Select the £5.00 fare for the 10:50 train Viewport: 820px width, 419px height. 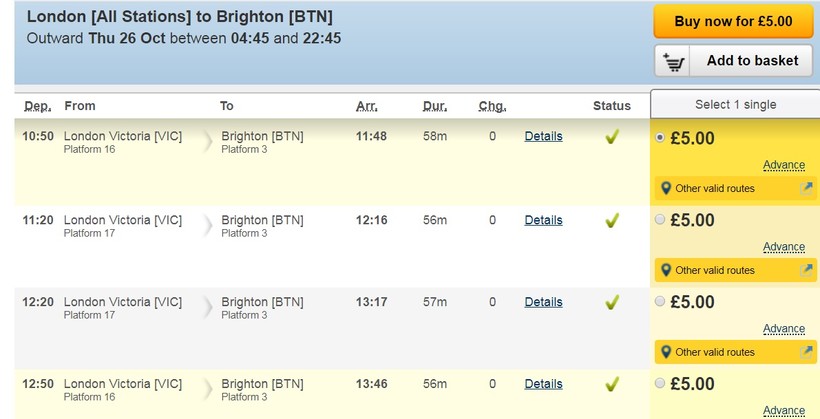click(659, 138)
